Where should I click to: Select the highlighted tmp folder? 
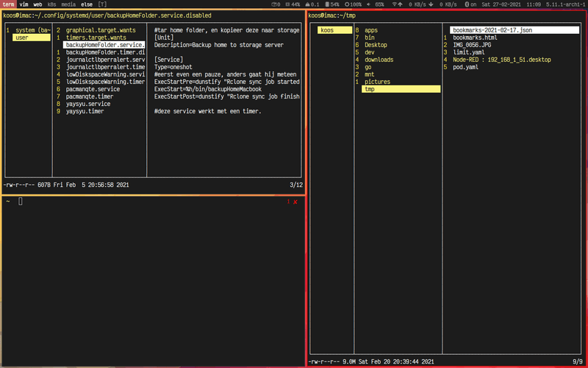(x=401, y=89)
